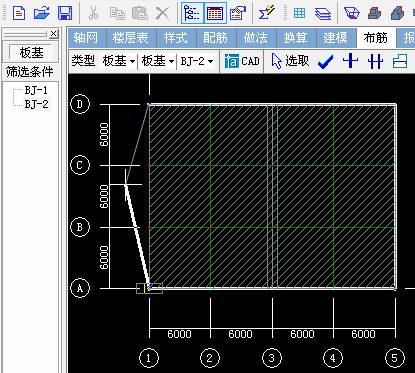Save using the floppy disk icon

(x=65, y=13)
